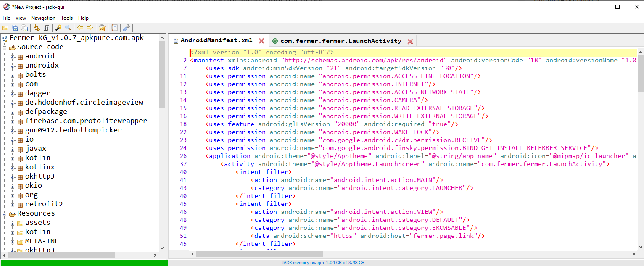Open class search with magnifier icon
644x266 pixels.
point(68,28)
